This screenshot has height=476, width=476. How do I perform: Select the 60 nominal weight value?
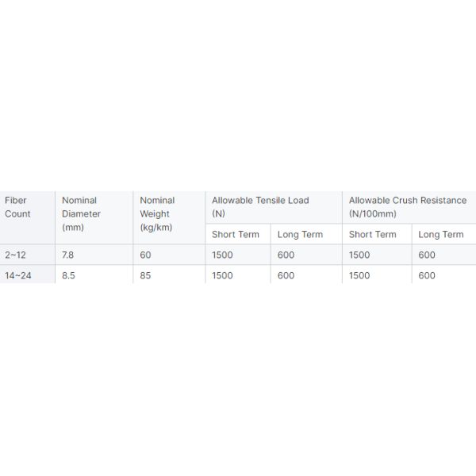[145, 255]
